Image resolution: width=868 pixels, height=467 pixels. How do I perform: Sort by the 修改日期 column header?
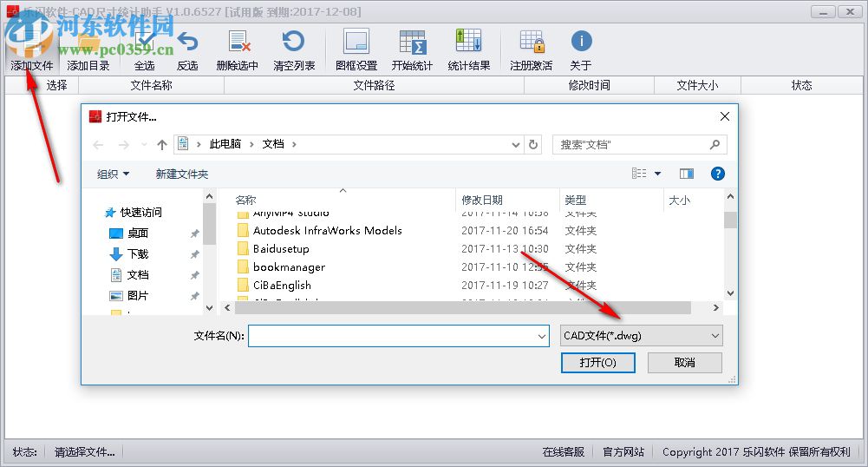tap(508, 200)
